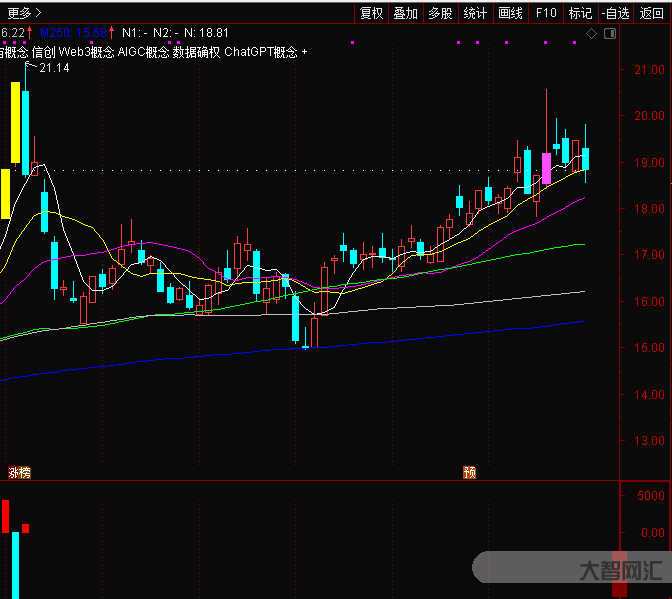Click the diamond icon below the toolbar
The image size is (672, 599).
pos(591,34)
